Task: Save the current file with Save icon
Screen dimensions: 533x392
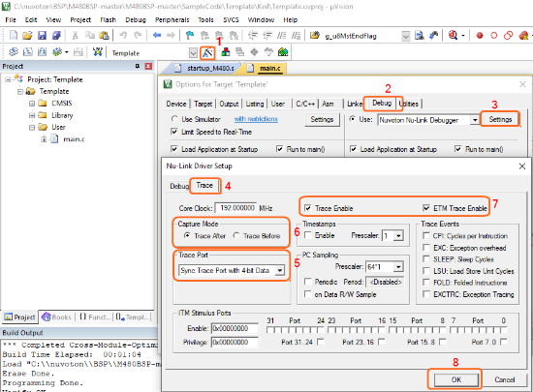Action: click(x=42, y=35)
